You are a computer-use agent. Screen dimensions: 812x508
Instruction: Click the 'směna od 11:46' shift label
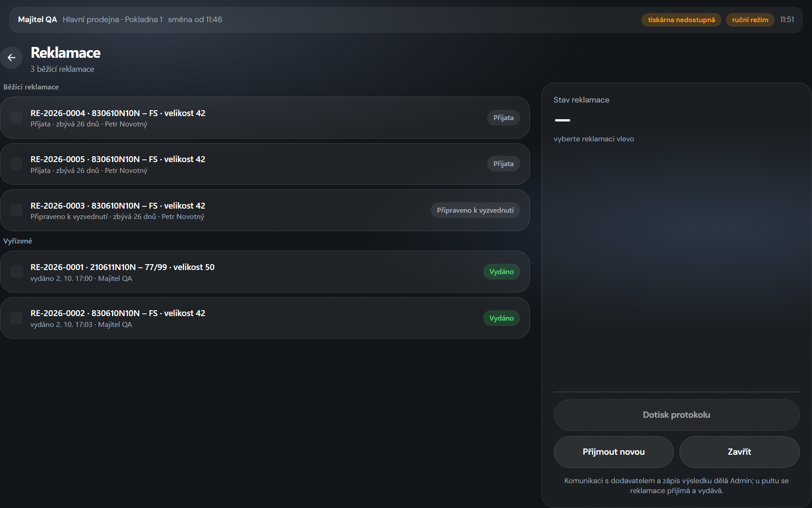click(195, 20)
